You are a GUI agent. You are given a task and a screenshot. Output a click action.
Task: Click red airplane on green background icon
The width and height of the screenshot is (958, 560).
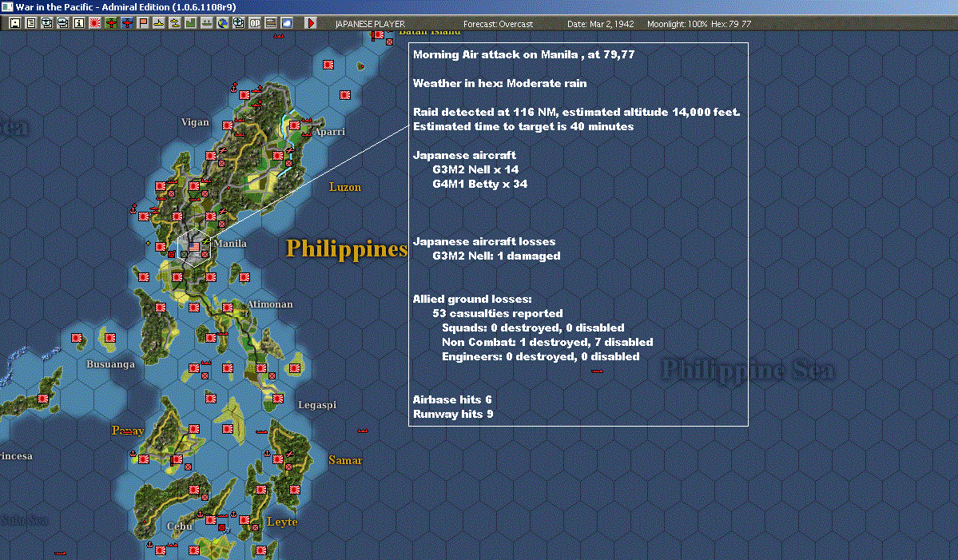pyautogui.click(x=110, y=23)
